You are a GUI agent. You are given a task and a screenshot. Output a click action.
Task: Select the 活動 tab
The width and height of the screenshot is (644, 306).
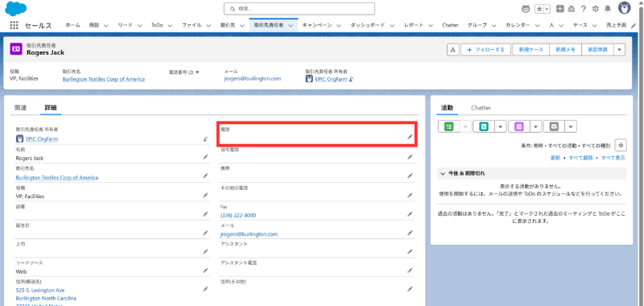(x=447, y=108)
